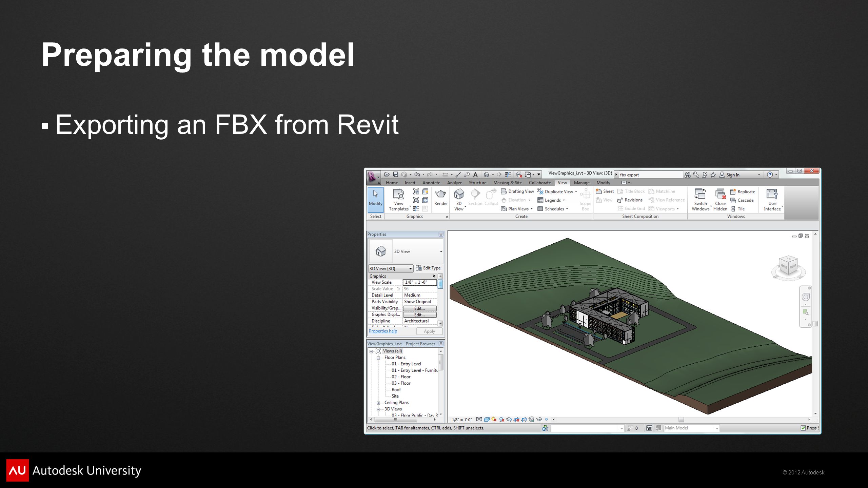Collapse the Graphics properties group

(434, 276)
